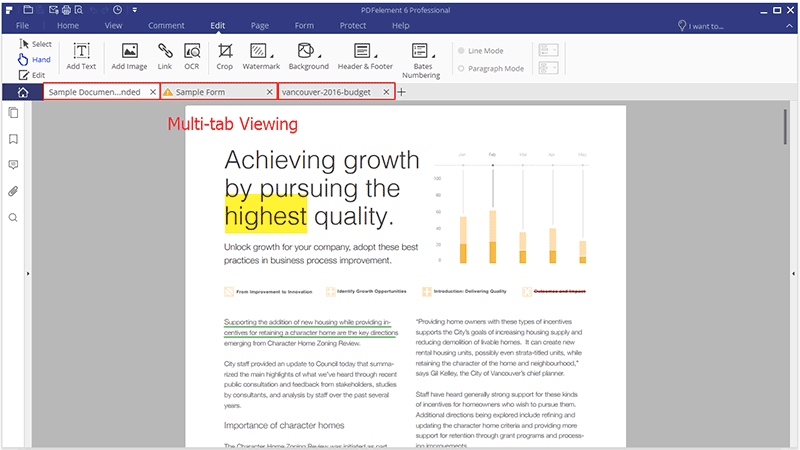Click the clock history icon in title bar

pyautogui.click(x=117, y=10)
